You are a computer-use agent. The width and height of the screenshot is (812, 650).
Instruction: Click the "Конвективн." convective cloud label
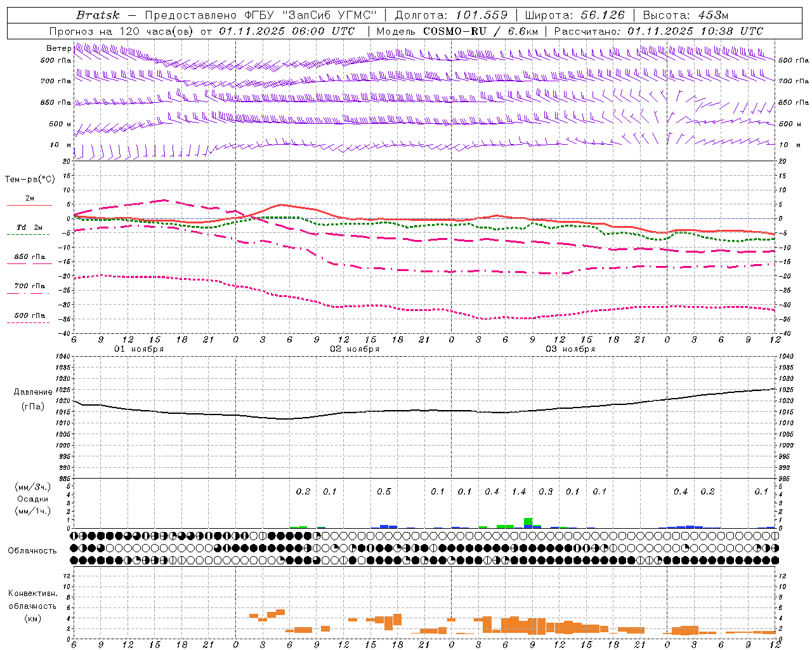(x=32, y=594)
